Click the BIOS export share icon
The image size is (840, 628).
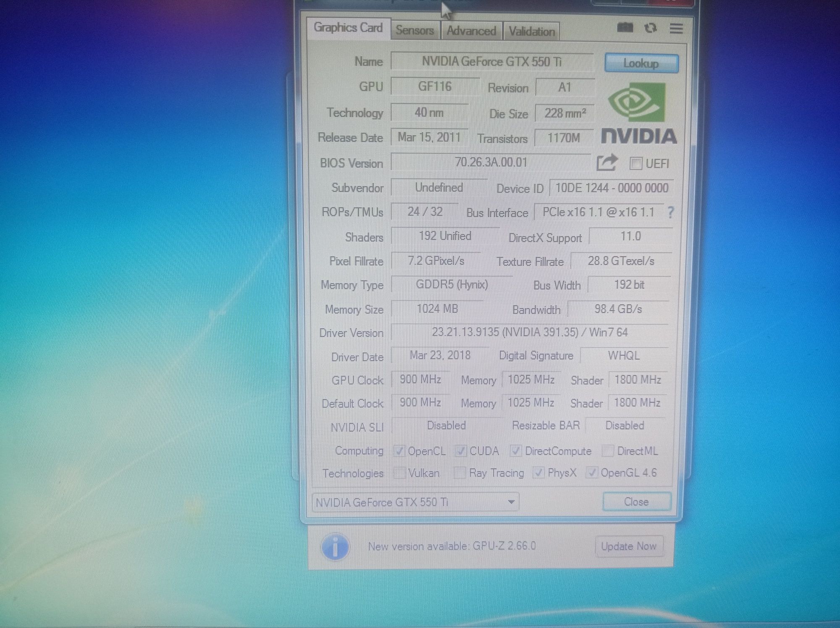click(x=607, y=162)
